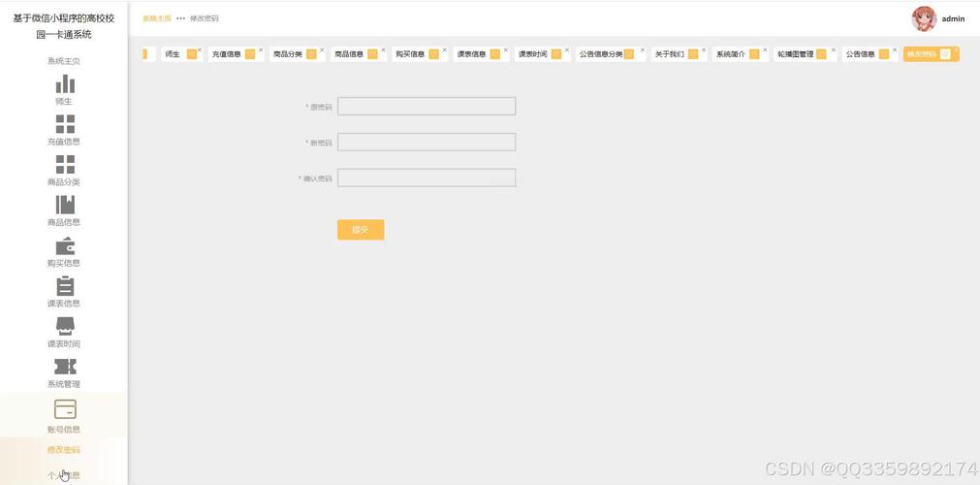This screenshot has width=980, height=485.
Task: Close the 充值信息 tab
Action: (261, 49)
